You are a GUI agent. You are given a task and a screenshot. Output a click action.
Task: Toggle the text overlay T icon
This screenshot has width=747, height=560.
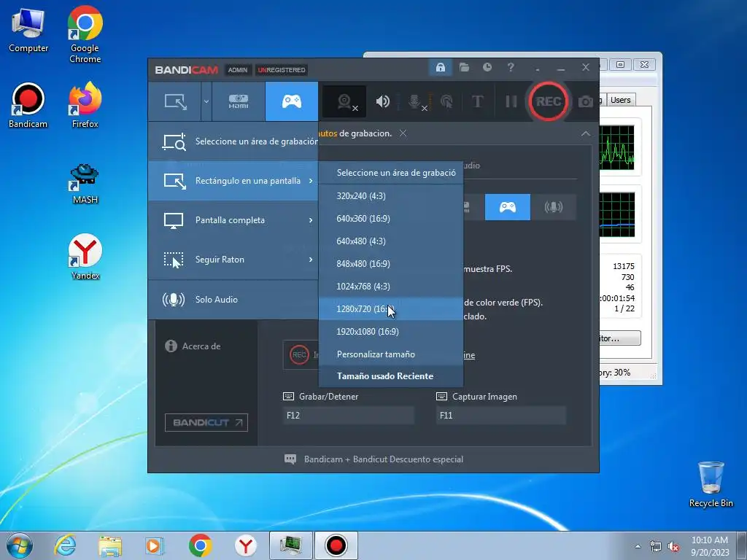477,101
